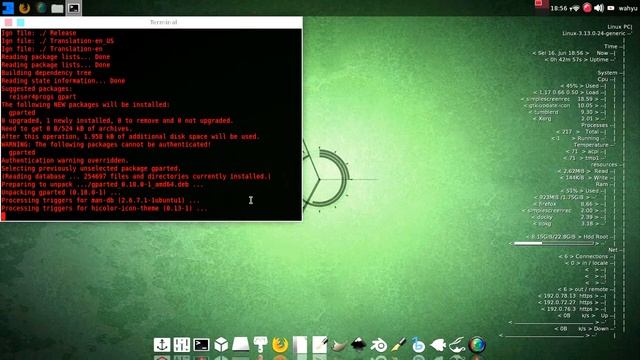
Task: Launch the terminal from the dock
Action: pyautogui.click(x=201, y=345)
